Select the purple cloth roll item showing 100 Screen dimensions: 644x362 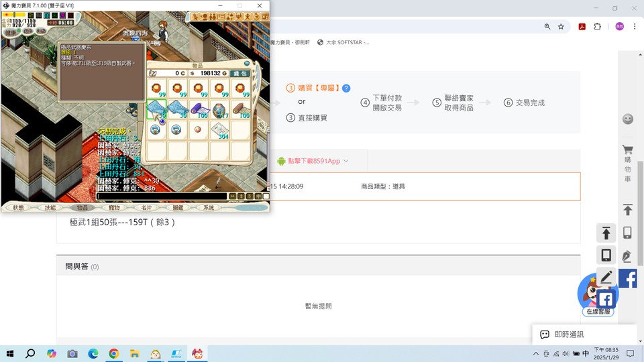click(199, 109)
